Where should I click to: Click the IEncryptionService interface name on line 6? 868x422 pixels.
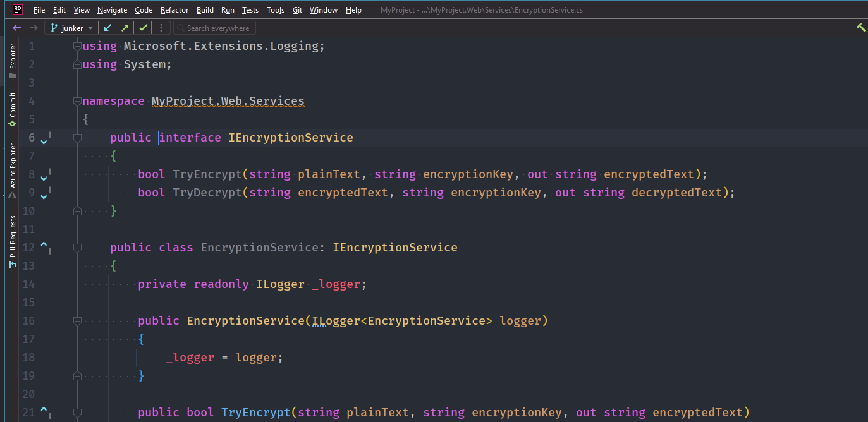click(291, 138)
